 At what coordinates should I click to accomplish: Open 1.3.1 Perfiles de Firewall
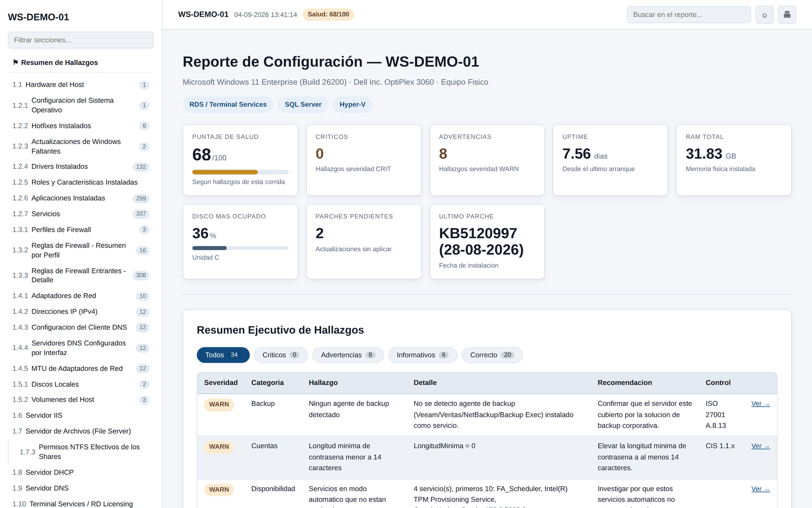point(81,230)
